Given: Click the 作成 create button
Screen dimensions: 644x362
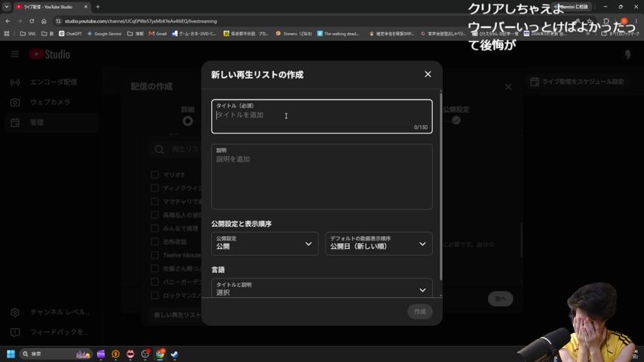Looking at the screenshot, I should coord(420,311).
